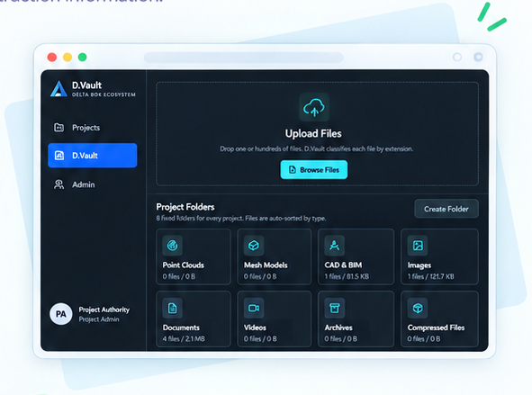Screen dimensions: 532x395
Task: Click the Videos camera icon
Action: (x=254, y=308)
